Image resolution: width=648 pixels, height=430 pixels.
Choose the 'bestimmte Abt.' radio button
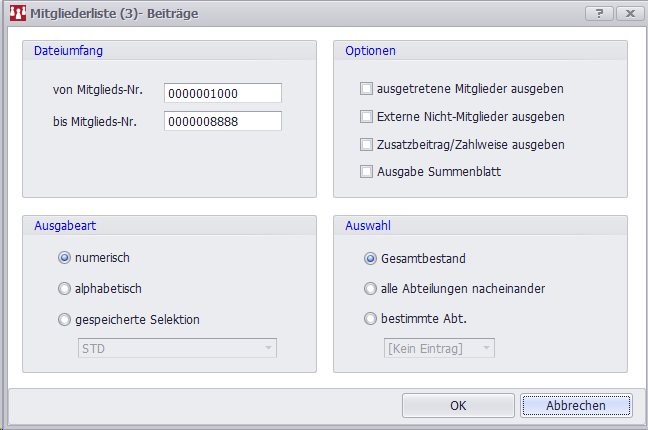pos(371,320)
